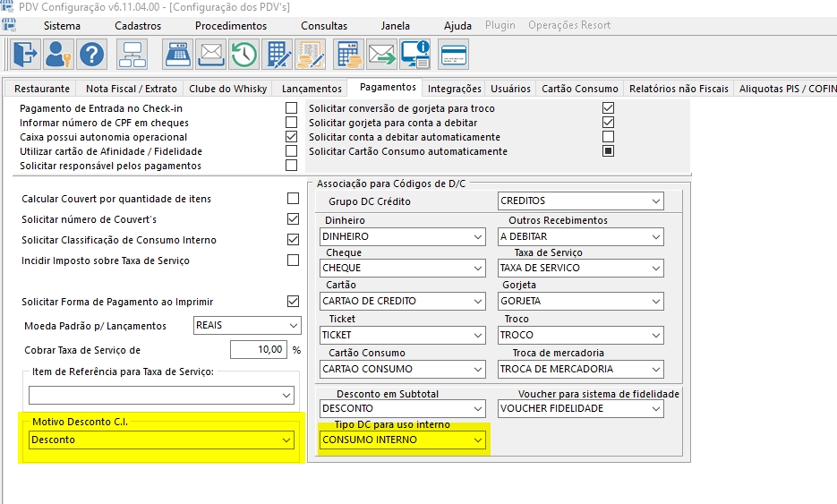Toggle Solicitar gorjeta para conta a debitar
837x504 pixels.
tap(608, 123)
